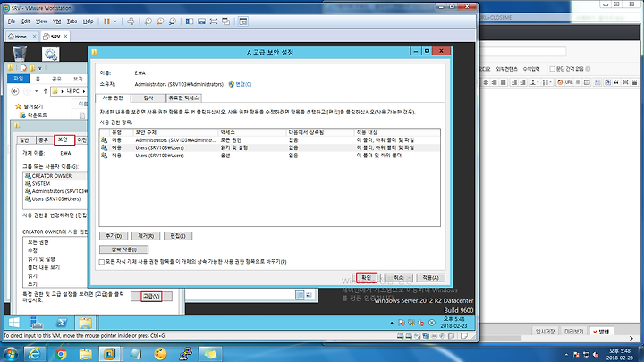Toggle VMware console view icon
This screenshot has height=362, width=644.
pyautogui.click(x=243, y=21)
